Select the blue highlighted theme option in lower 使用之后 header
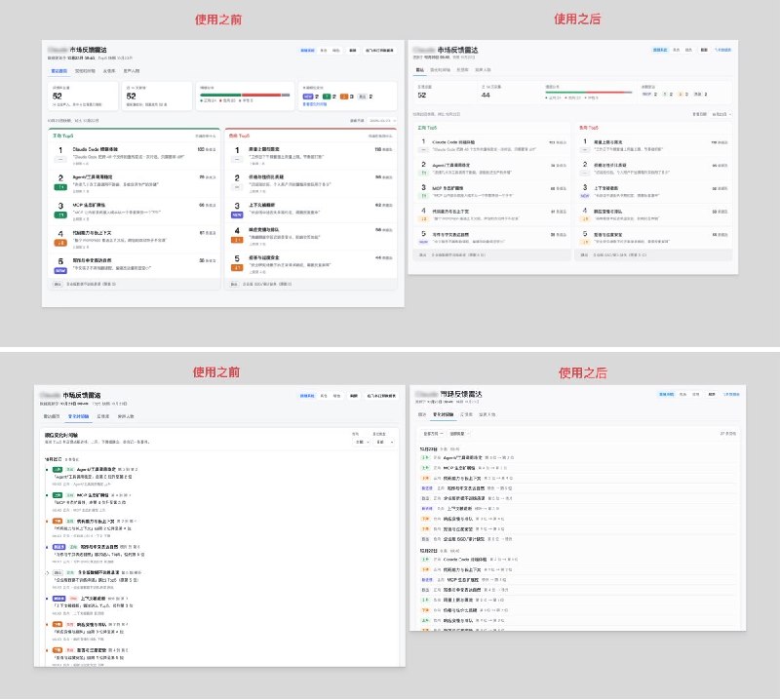 click(666, 395)
